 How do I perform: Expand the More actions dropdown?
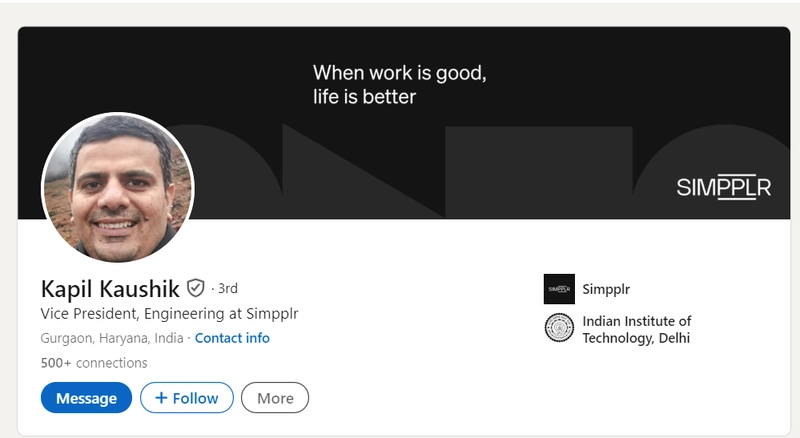pos(275,398)
